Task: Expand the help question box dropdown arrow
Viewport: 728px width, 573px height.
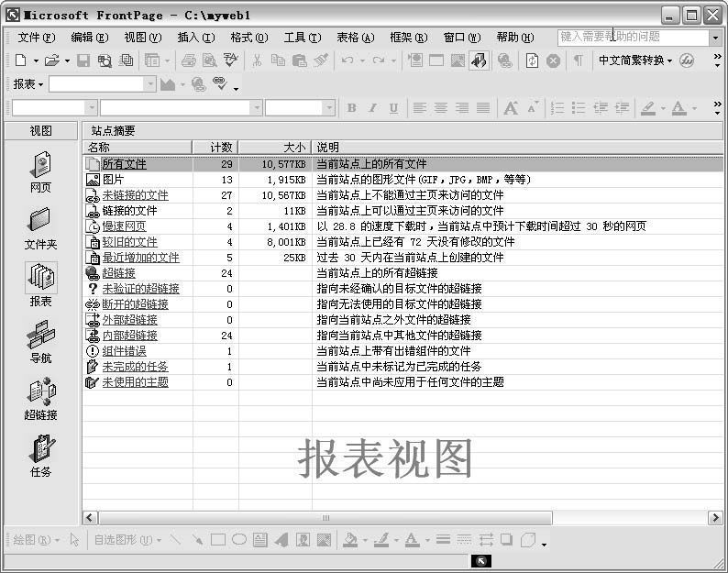Action: point(715,38)
